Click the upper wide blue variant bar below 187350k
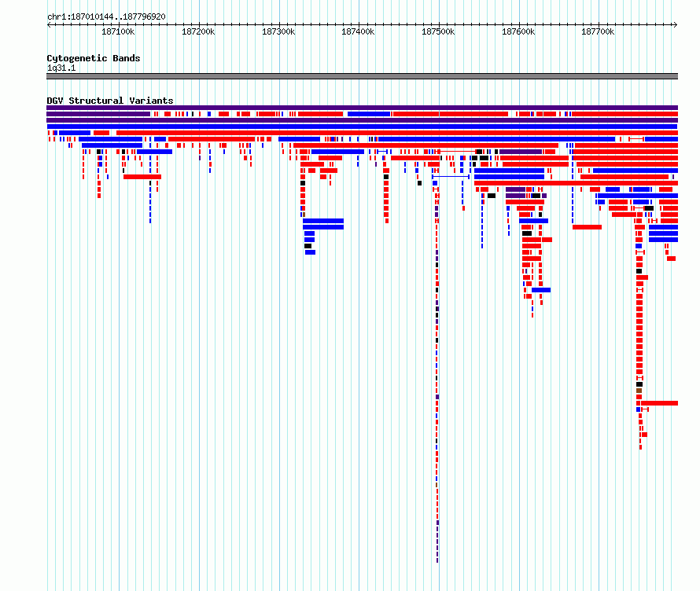Image resolution: width=700 pixels, height=591 pixels. pyautogui.click(x=323, y=221)
